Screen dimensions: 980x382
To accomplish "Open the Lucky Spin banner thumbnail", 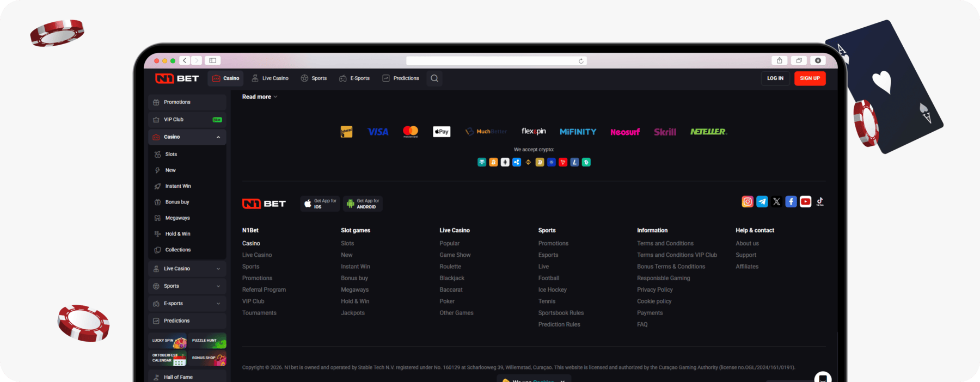I will [x=168, y=341].
